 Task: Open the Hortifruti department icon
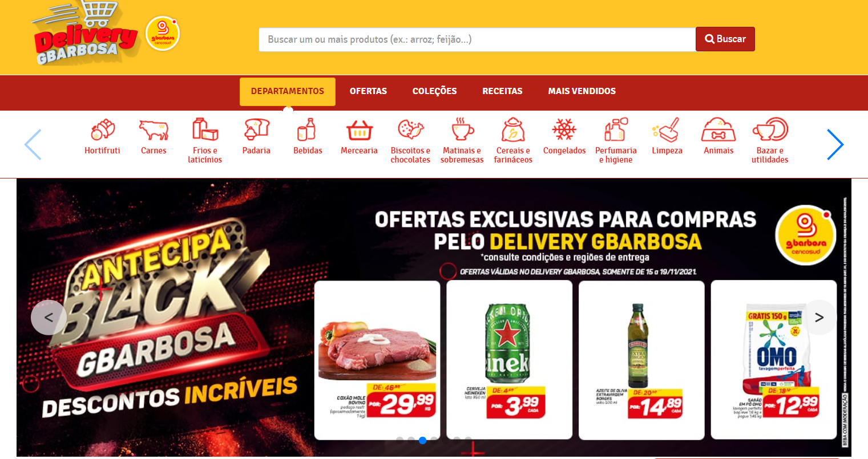pos(103,130)
